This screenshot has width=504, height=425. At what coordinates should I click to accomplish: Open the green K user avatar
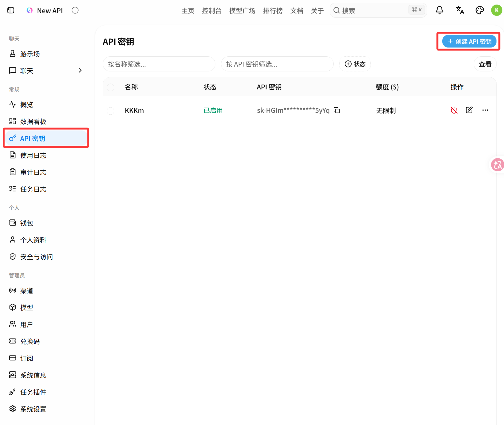496,10
